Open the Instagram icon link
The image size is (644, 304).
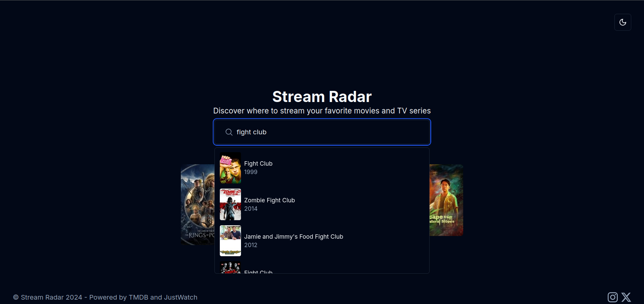pyautogui.click(x=612, y=297)
